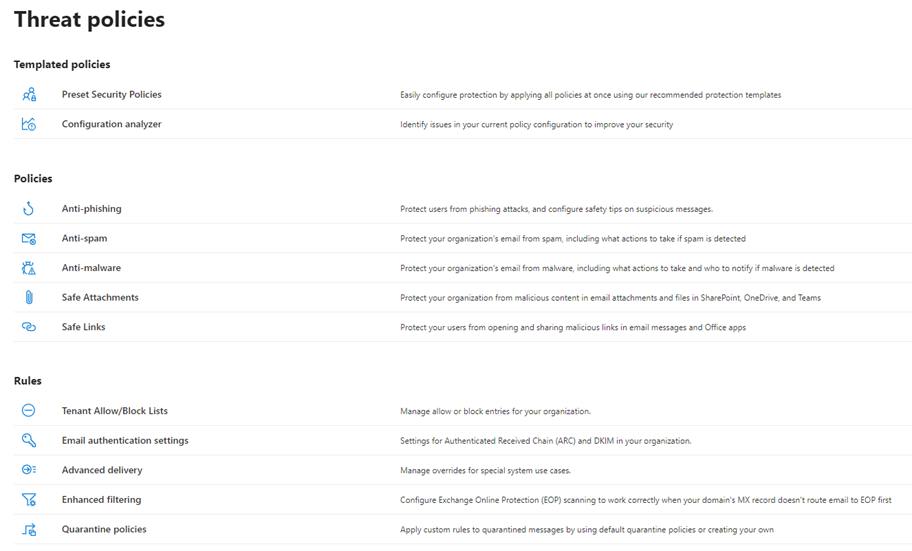Open Email authentication settings
Viewport: 912px width, 551px height.
(125, 440)
